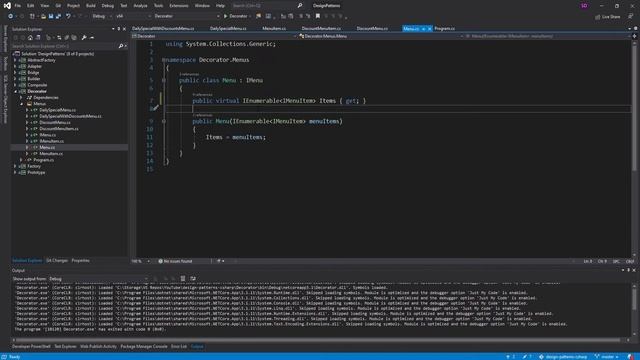Click the design-patterns-csharp repository button

(x=563, y=357)
